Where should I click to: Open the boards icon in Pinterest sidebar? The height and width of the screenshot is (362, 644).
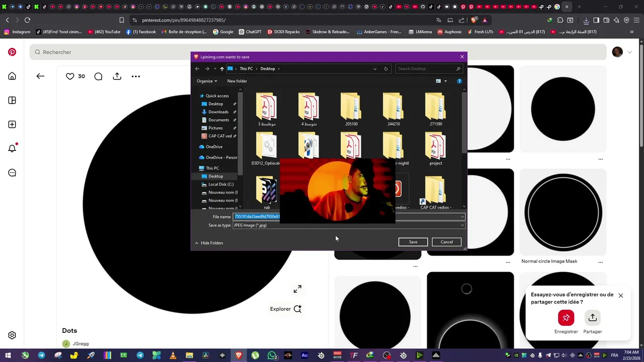[x=12, y=100]
